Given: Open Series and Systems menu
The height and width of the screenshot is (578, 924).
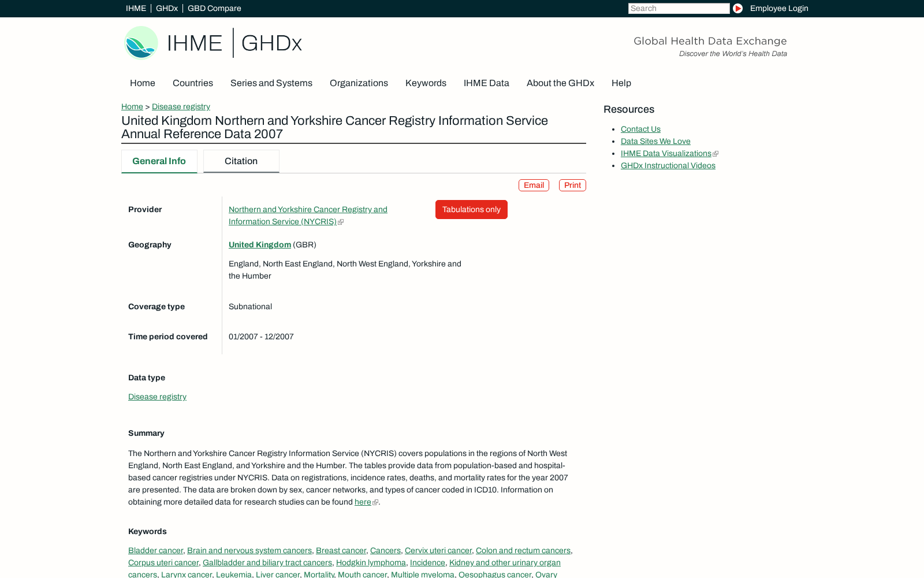Looking at the screenshot, I should [x=271, y=83].
